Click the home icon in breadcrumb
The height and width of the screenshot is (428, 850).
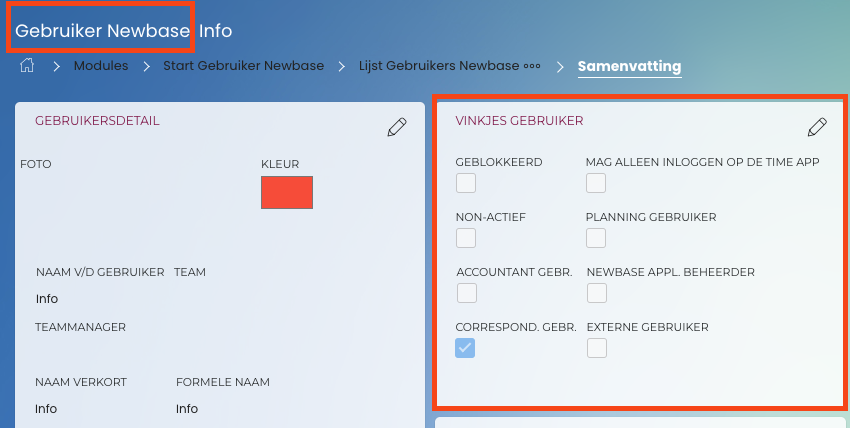click(x=28, y=67)
